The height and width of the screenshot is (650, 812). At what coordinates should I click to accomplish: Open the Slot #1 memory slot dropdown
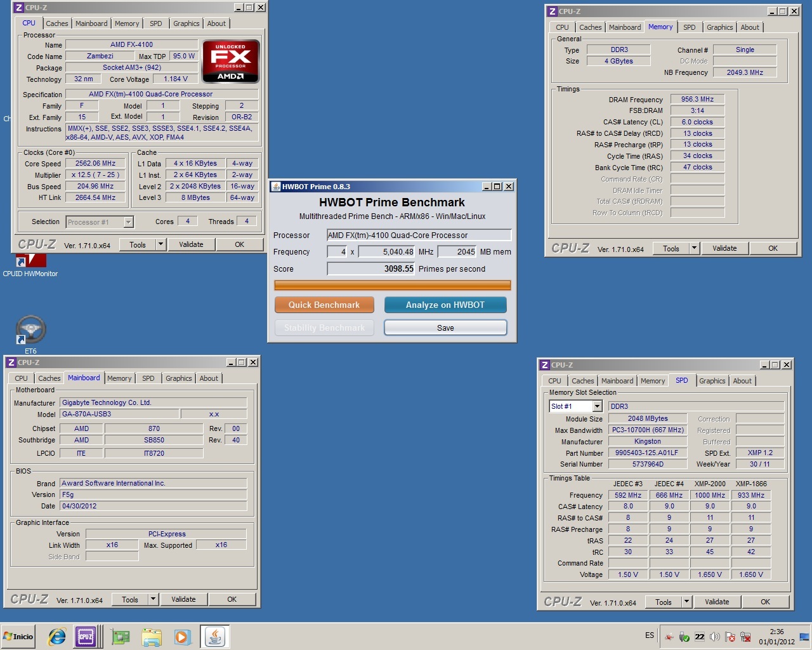tap(596, 406)
